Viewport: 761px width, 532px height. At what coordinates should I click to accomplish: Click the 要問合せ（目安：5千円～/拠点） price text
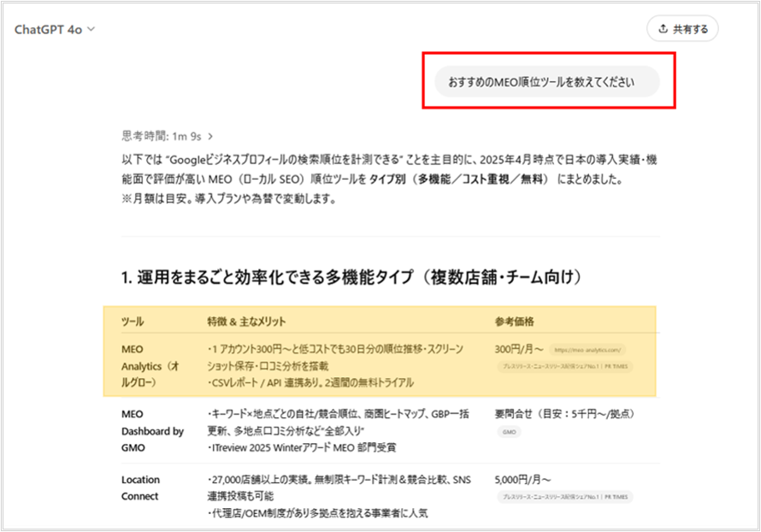click(564, 414)
